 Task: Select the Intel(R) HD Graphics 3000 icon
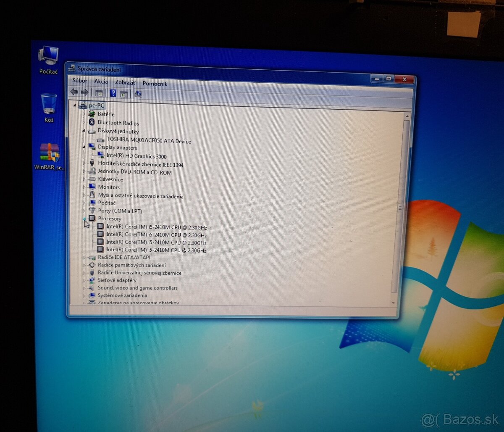[x=101, y=155]
